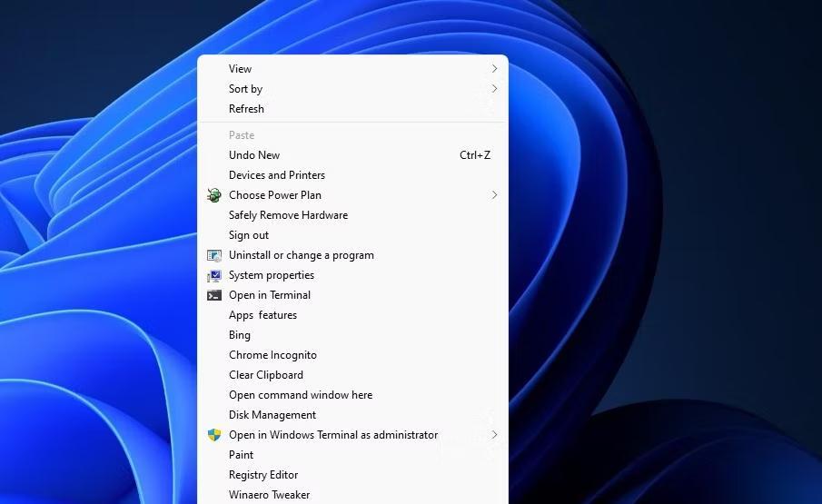Click the Open in Terminal console icon
The height and width of the screenshot is (504, 822).
213,295
